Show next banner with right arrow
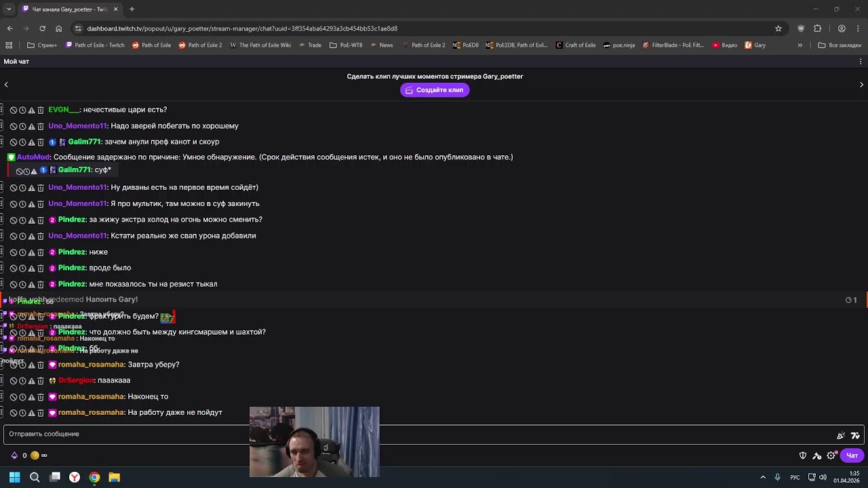The height and width of the screenshot is (488, 868). pyautogui.click(x=861, y=85)
